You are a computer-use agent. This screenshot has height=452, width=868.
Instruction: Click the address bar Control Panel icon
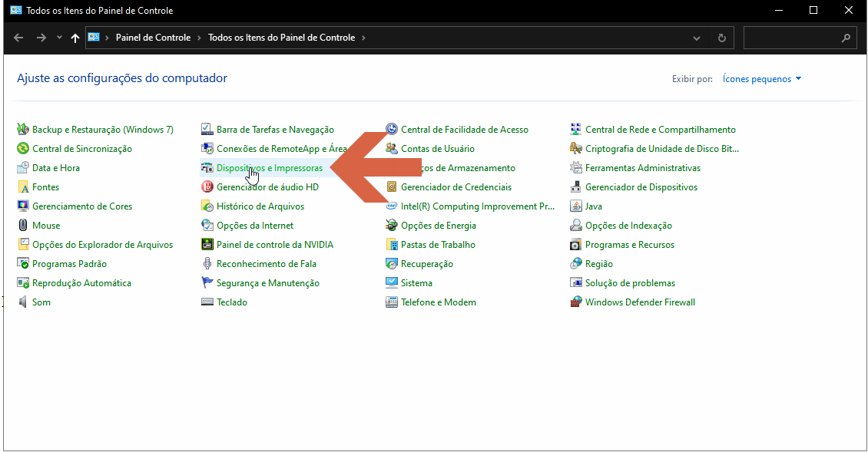click(x=94, y=38)
